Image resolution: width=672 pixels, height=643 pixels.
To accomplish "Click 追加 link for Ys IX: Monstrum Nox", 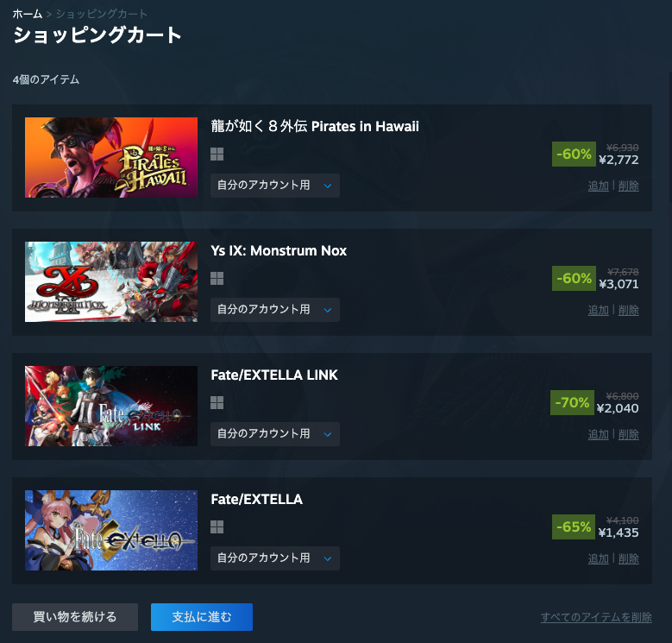I will tap(599, 311).
